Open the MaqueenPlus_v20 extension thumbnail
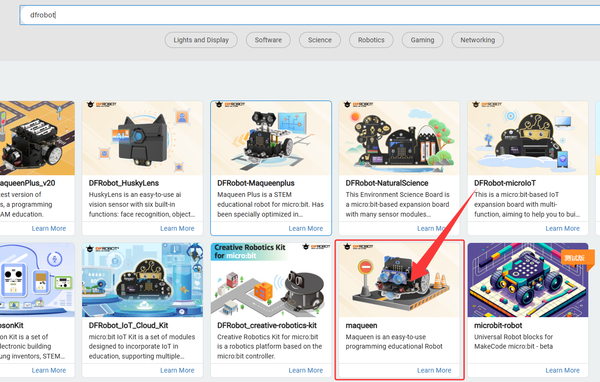Screen dimensions: 600x382 point(37,138)
